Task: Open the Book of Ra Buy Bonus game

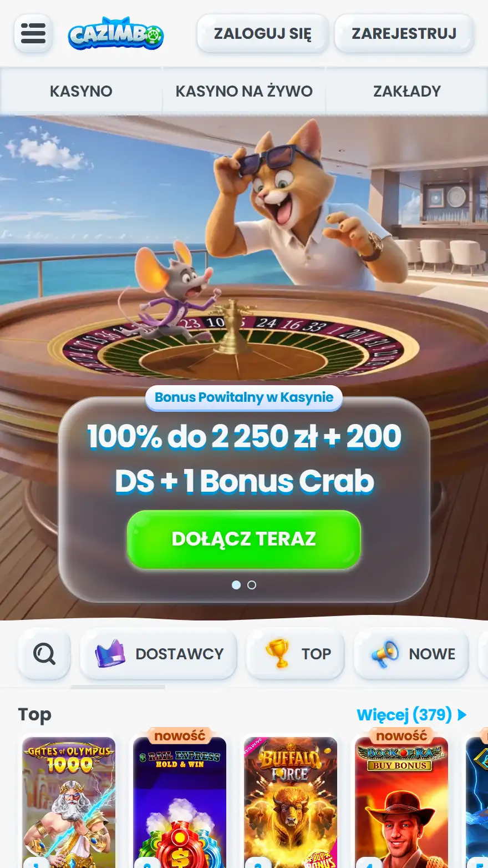Action: point(401,803)
